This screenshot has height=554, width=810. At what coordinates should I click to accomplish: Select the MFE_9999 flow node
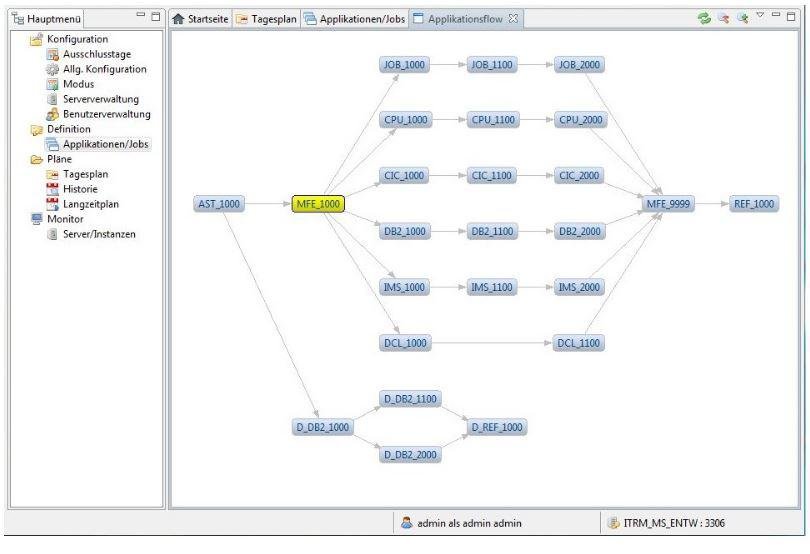[x=668, y=204]
